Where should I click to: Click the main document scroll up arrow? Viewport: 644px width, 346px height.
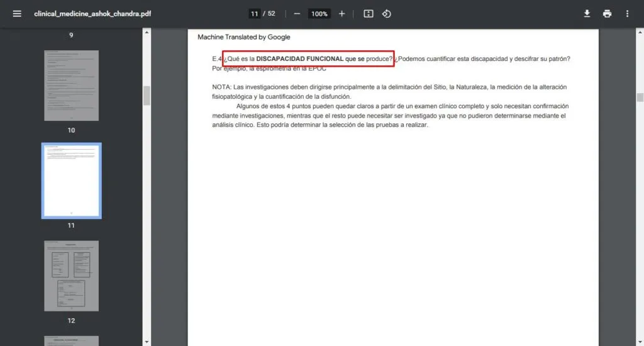coord(640,32)
